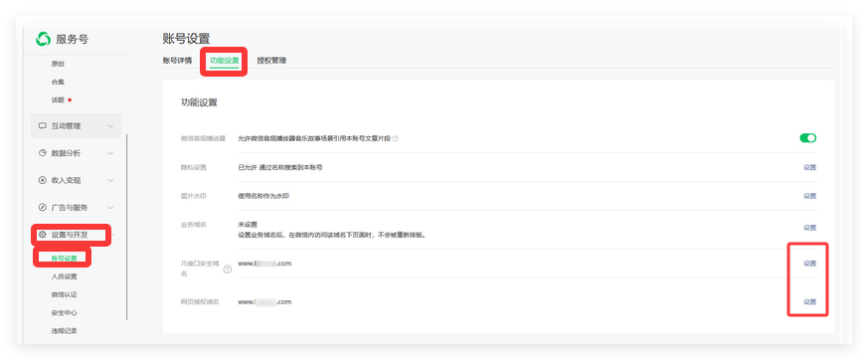The width and height of the screenshot is (868, 360).
Task: Click the 互动管理 chat bubble icon
Action: pos(42,126)
